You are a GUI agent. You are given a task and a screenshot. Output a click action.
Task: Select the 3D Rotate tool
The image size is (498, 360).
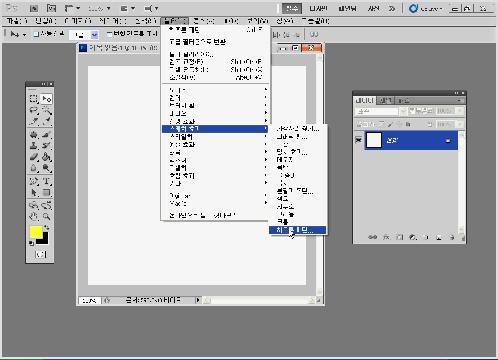(34, 205)
